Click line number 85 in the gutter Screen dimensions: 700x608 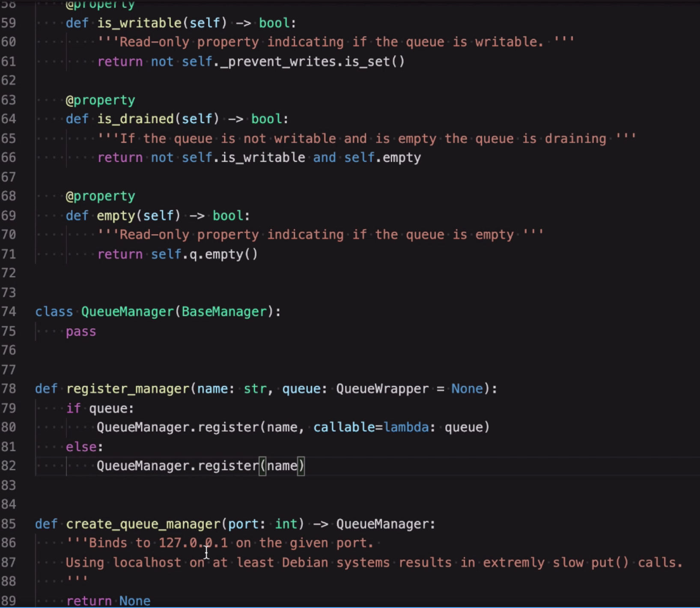(9, 524)
